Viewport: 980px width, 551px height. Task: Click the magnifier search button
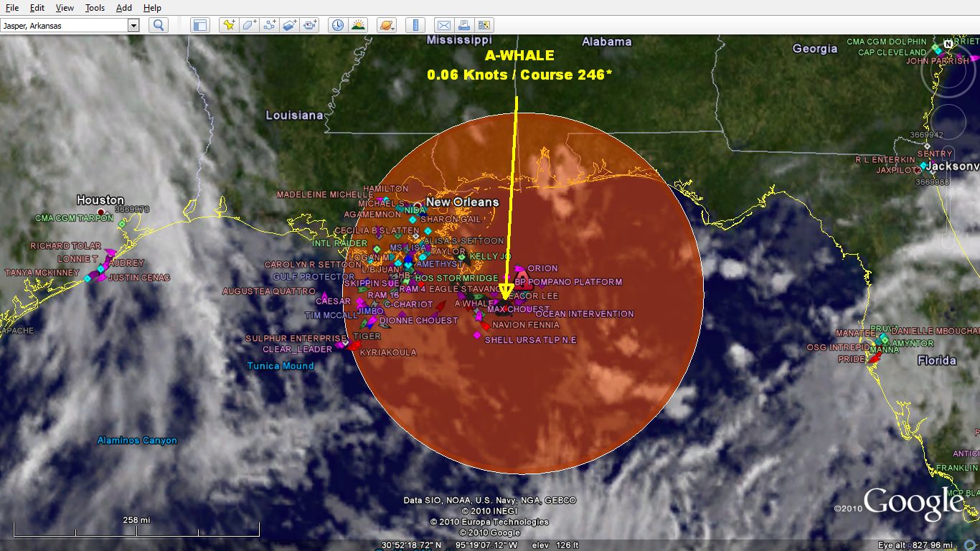point(159,25)
